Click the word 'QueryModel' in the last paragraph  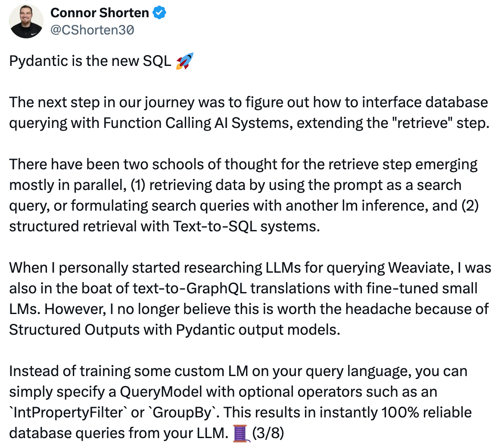click(161, 392)
